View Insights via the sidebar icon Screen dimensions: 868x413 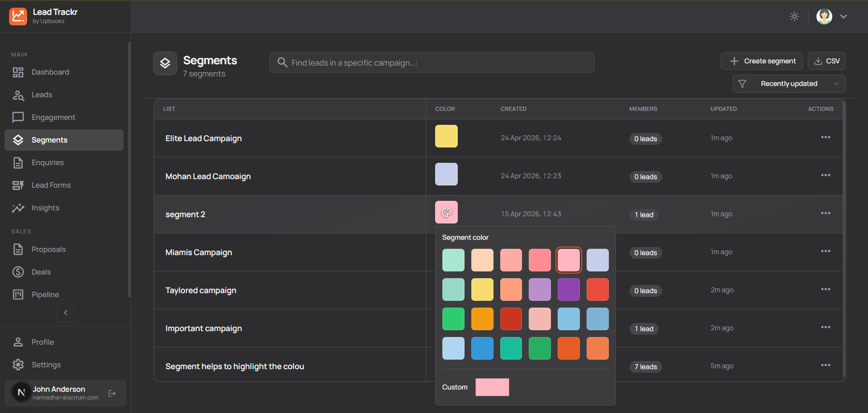tap(18, 208)
